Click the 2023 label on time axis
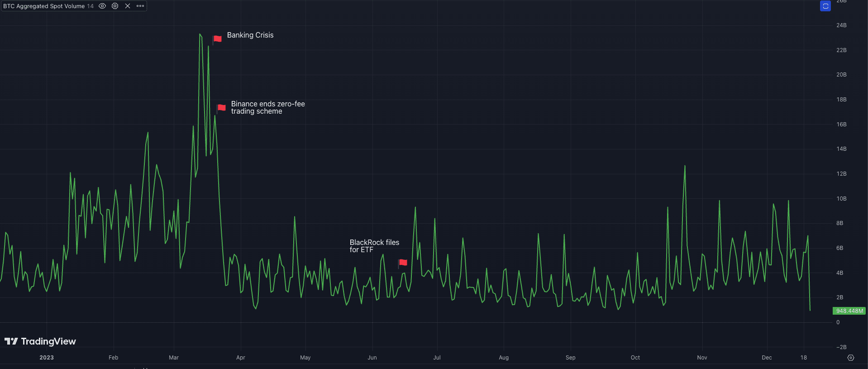Image resolution: width=868 pixels, height=369 pixels. click(x=47, y=358)
